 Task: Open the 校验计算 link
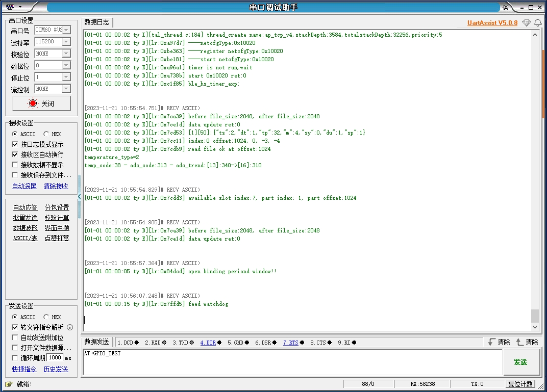tap(57, 218)
